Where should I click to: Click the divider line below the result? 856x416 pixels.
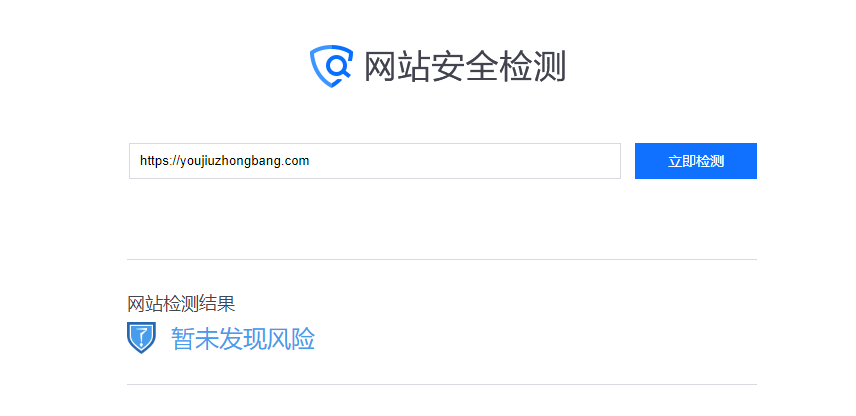pos(442,384)
